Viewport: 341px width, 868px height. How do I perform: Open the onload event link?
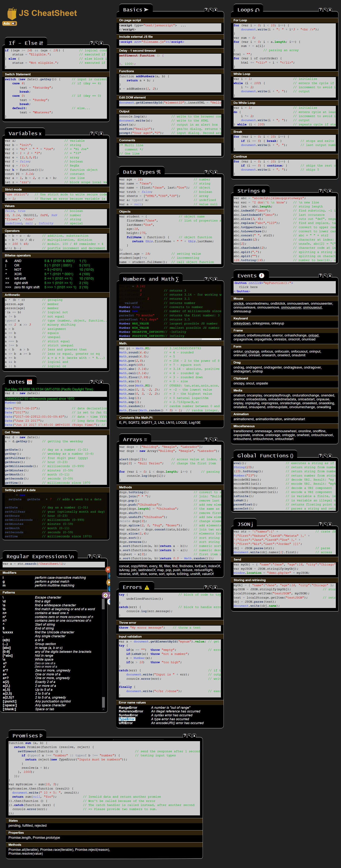pos(313,336)
